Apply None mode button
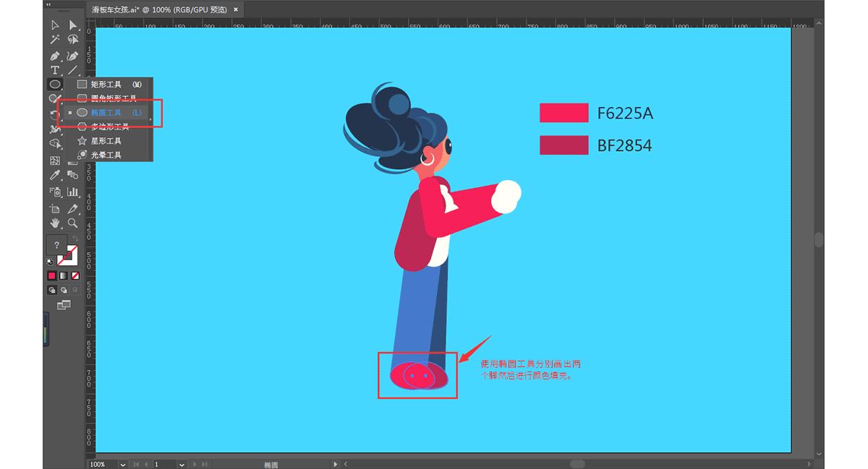 pos(75,275)
